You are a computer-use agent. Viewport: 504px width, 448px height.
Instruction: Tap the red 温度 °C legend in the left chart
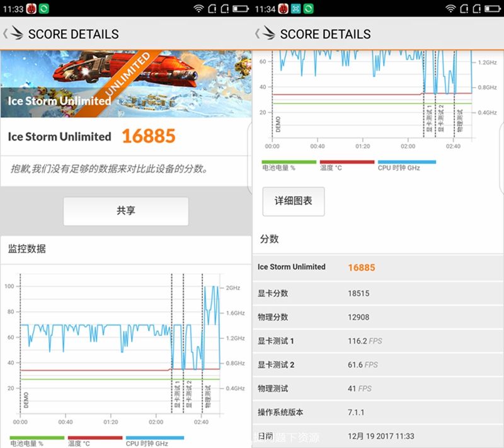click(x=95, y=441)
